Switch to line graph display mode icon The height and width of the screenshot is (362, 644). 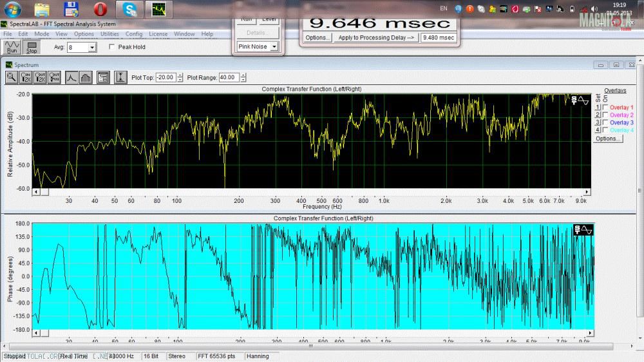click(x=71, y=77)
